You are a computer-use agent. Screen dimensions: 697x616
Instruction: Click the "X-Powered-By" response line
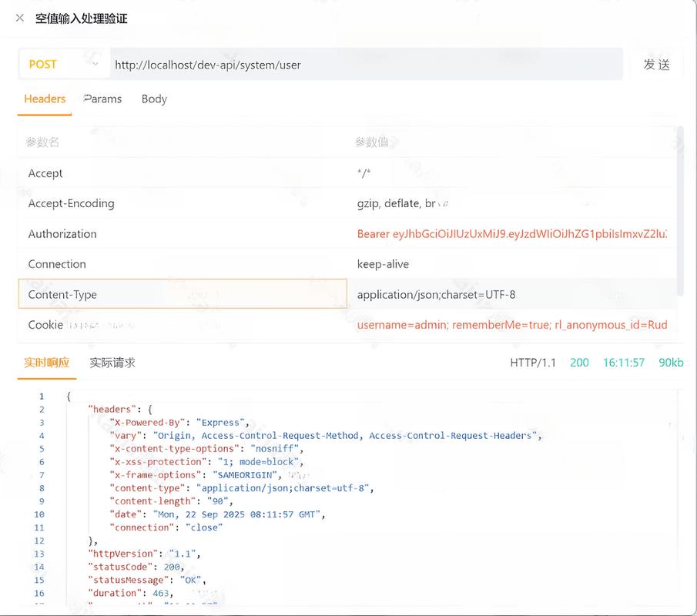[179, 422]
